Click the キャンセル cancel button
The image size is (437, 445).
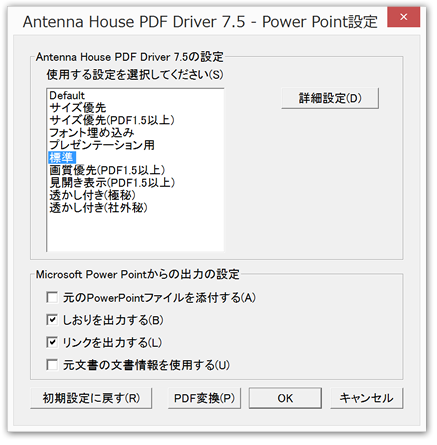pyautogui.click(x=367, y=398)
